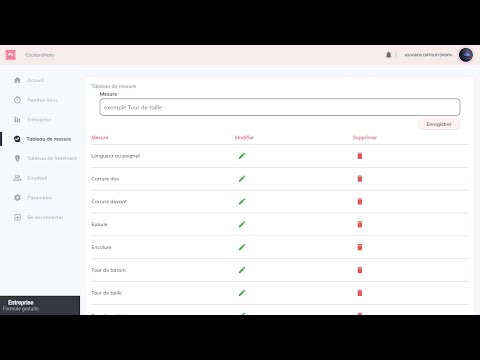Select the Longueur au poignet text
This screenshot has height=360, width=480.
tap(116, 156)
